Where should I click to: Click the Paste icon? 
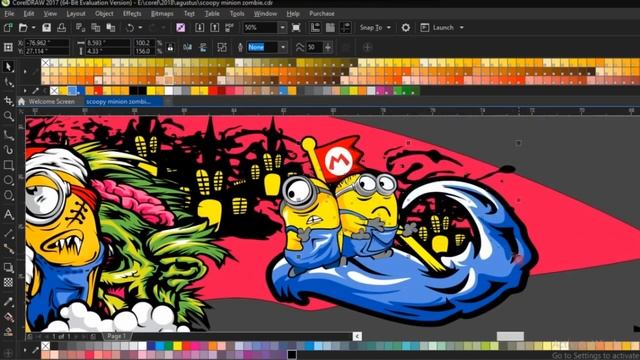point(111,27)
